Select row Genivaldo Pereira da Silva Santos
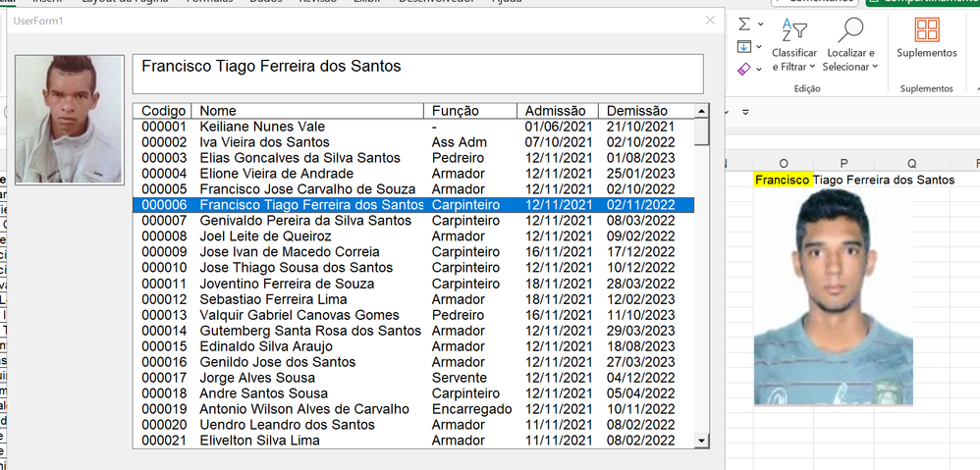The width and height of the screenshot is (980, 470). (413, 221)
